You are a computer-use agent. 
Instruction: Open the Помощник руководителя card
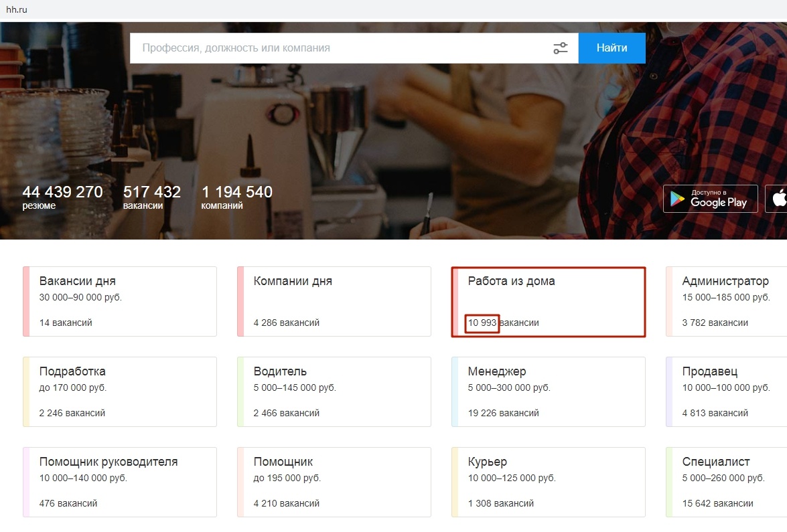click(x=120, y=482)
